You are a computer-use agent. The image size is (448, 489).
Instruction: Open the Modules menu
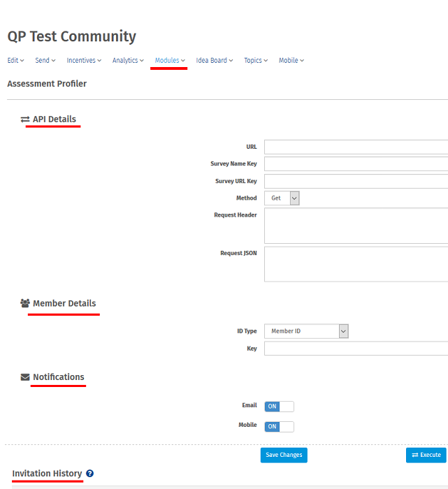(170, 61)
